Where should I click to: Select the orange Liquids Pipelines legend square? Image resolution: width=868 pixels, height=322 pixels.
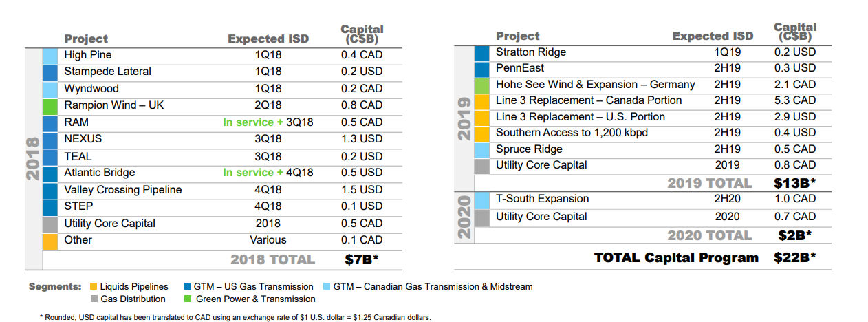[94, 286]
